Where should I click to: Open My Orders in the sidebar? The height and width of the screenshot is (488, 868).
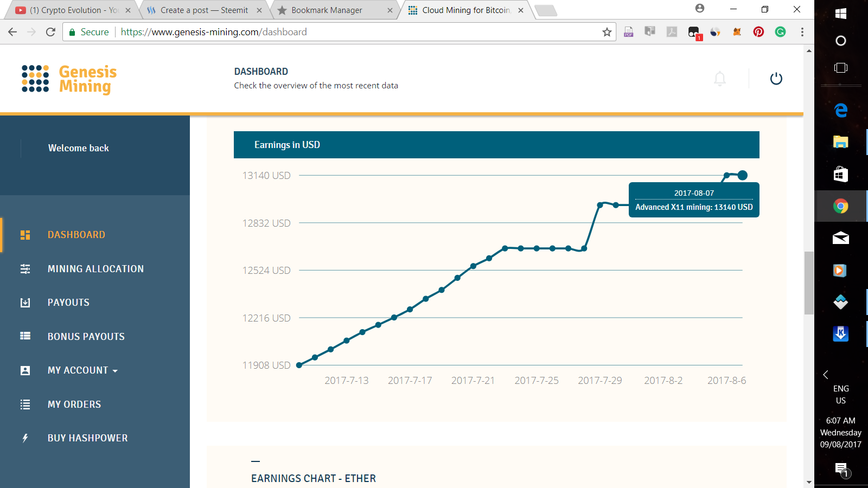pyautogui.click(x=74, y=404)
